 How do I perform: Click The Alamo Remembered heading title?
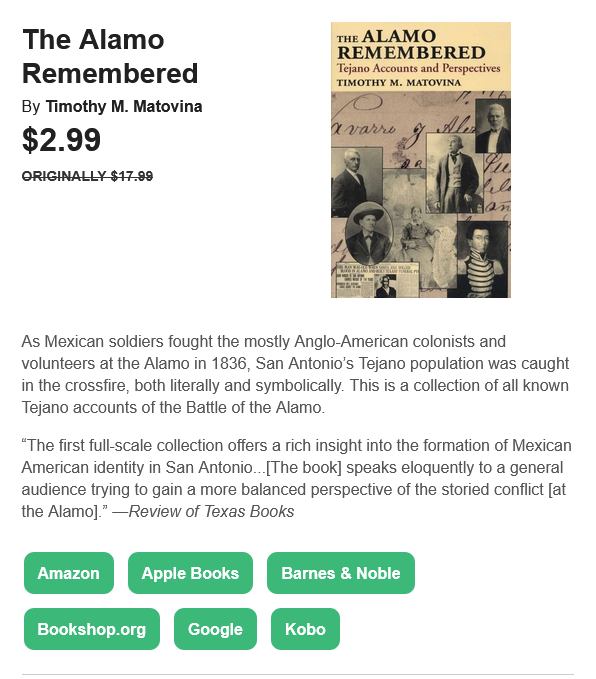110,56
